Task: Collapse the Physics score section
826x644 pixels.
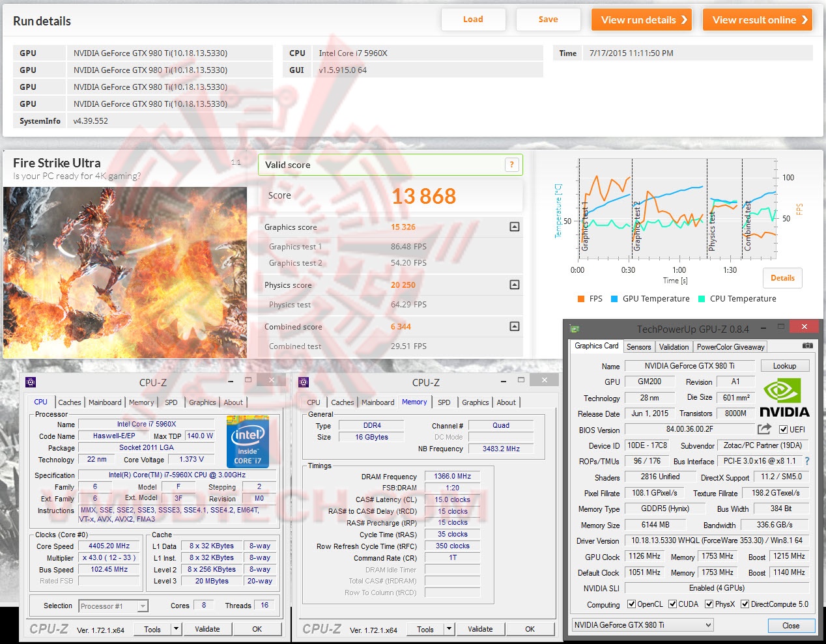Action: [515, 285]
